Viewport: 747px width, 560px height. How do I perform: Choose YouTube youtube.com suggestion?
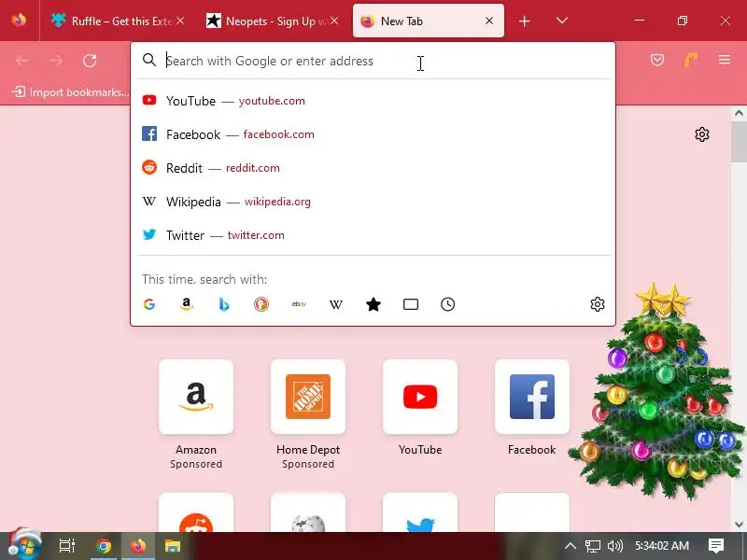coord(373,101)
